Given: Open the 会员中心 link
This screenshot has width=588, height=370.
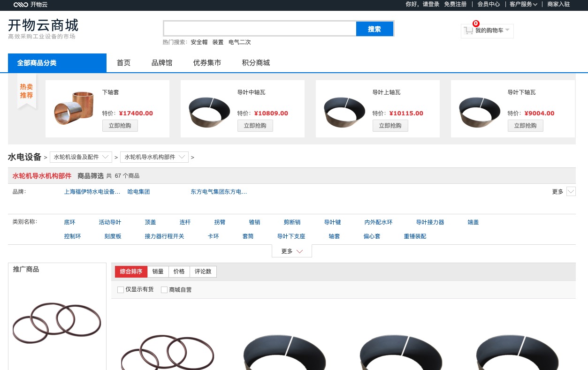Looking at the screenshot, I should click(489, 4).
